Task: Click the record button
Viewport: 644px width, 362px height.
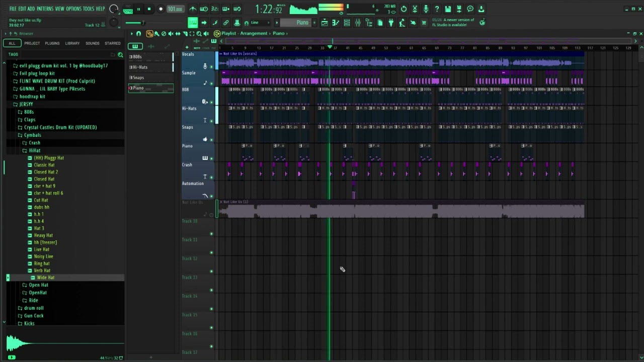Action: pos(160,9)
